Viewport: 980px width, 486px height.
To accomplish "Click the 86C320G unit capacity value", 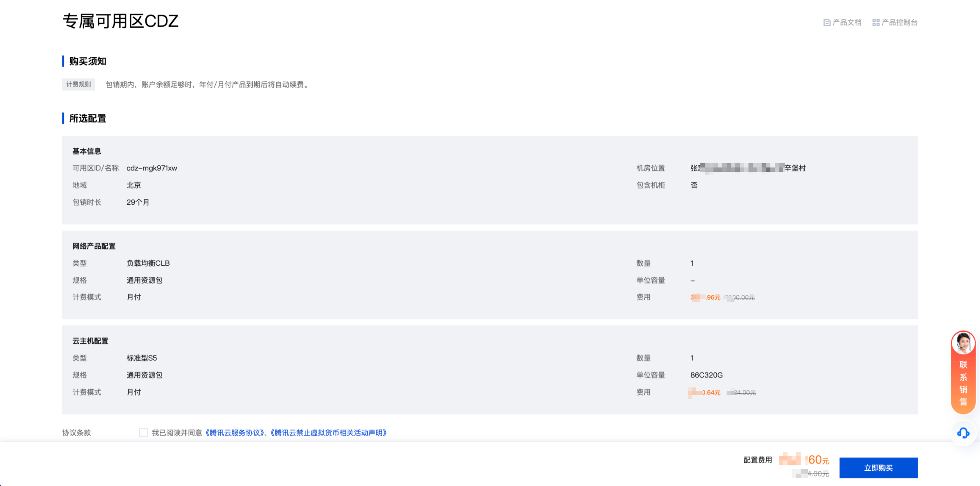I will (706, 375).
